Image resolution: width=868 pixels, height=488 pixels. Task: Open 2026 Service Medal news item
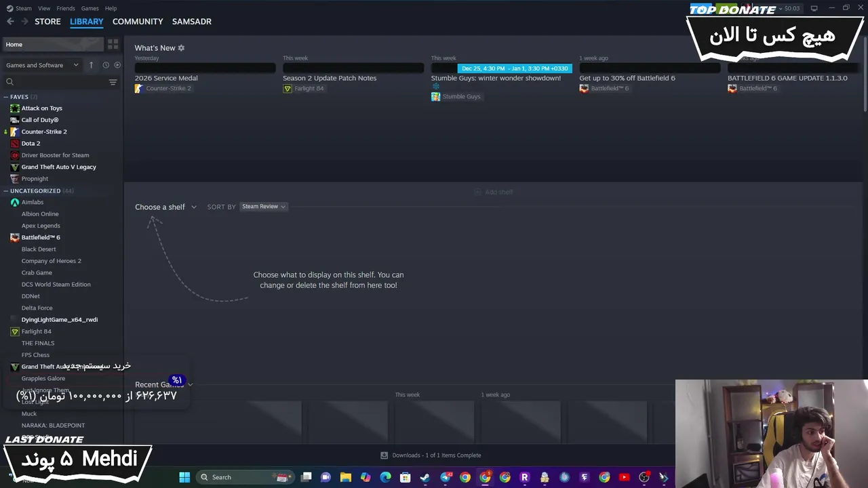[x=166, y=78]
